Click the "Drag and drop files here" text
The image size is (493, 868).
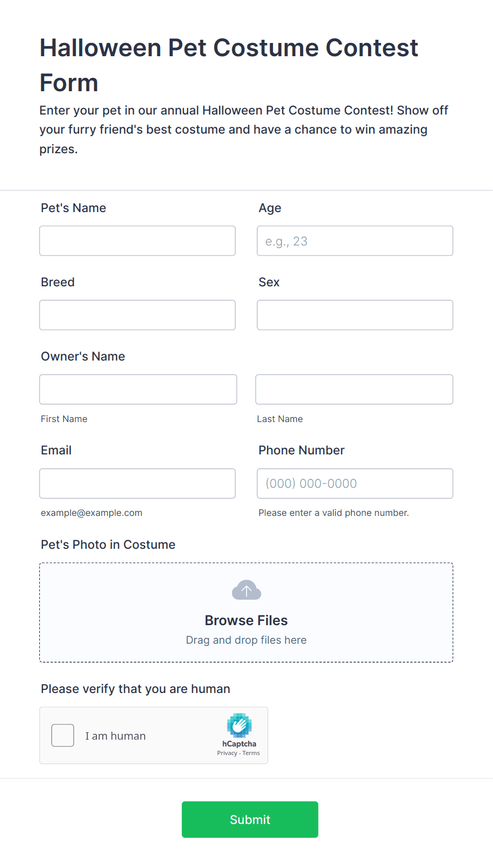pos(246,640)
